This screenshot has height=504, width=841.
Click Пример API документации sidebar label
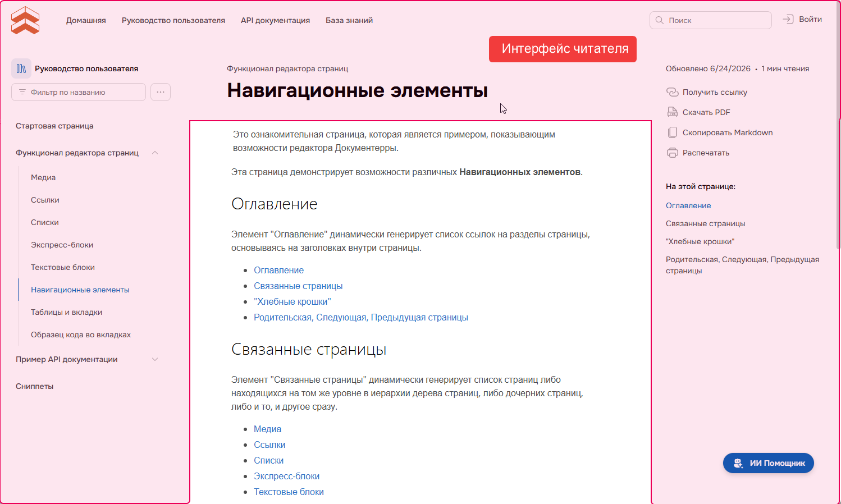click(67, 359)
